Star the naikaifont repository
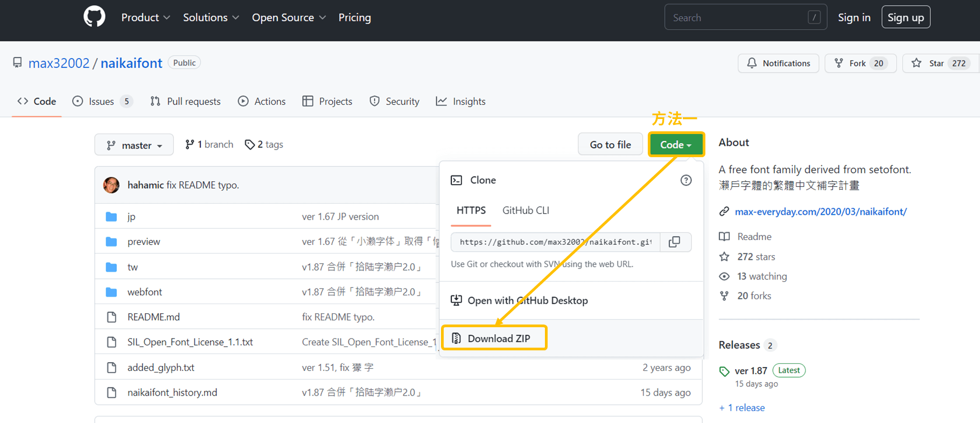Viewport: 980px width, 423px height. tap(940, 63)
